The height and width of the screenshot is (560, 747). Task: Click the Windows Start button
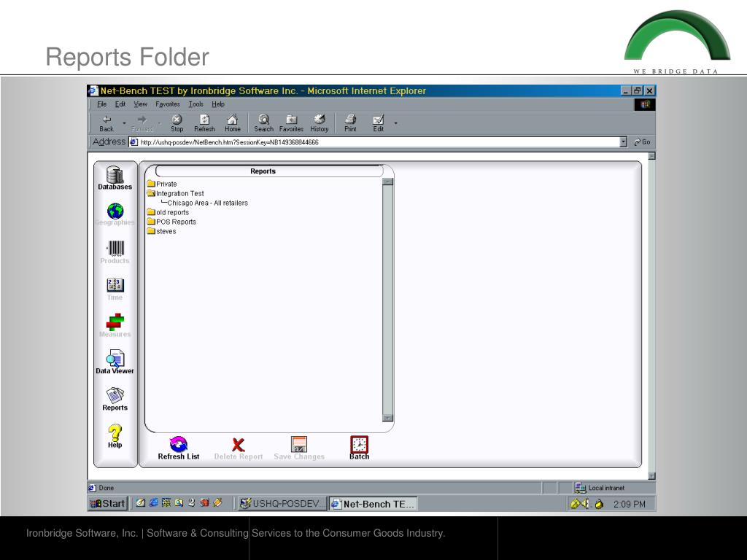[x=108, y=503]
